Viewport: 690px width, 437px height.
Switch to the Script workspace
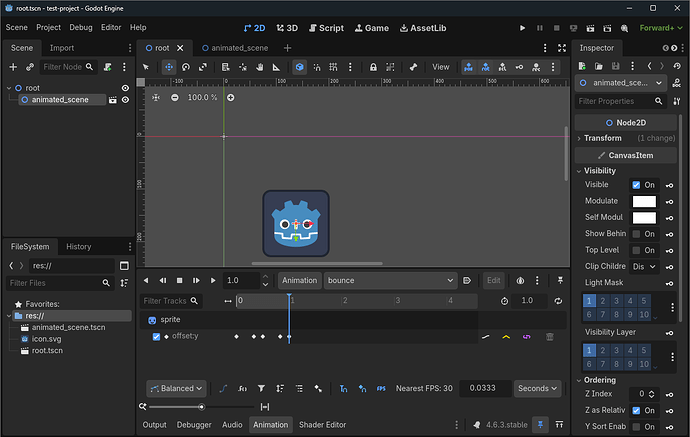tap(326, 28)
